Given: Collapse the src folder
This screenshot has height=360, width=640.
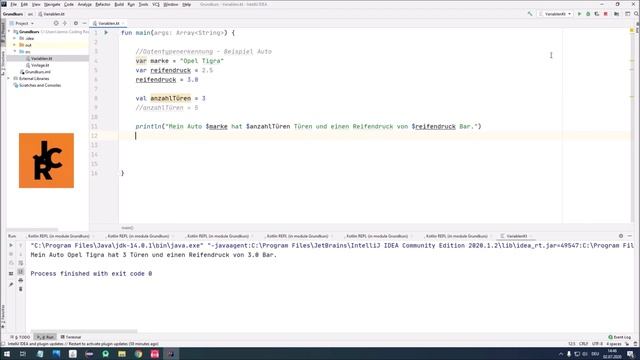Looking at the screenshot, I should point(15,52).
